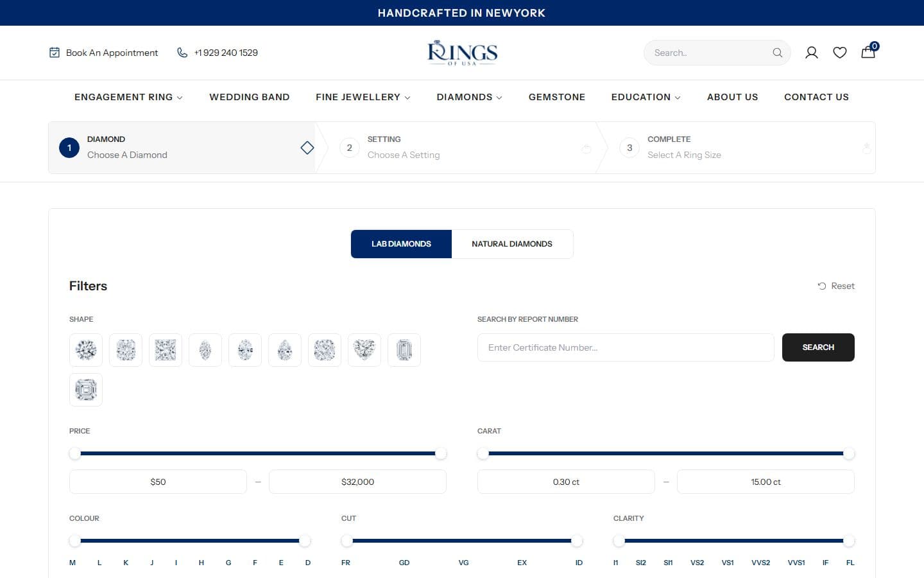
Task: Open the Gemstone menu item
Action: point(557,97)
